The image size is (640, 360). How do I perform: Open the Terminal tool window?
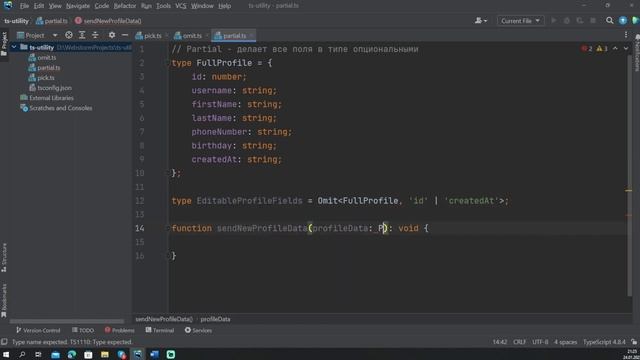click(x=160, y=330)
